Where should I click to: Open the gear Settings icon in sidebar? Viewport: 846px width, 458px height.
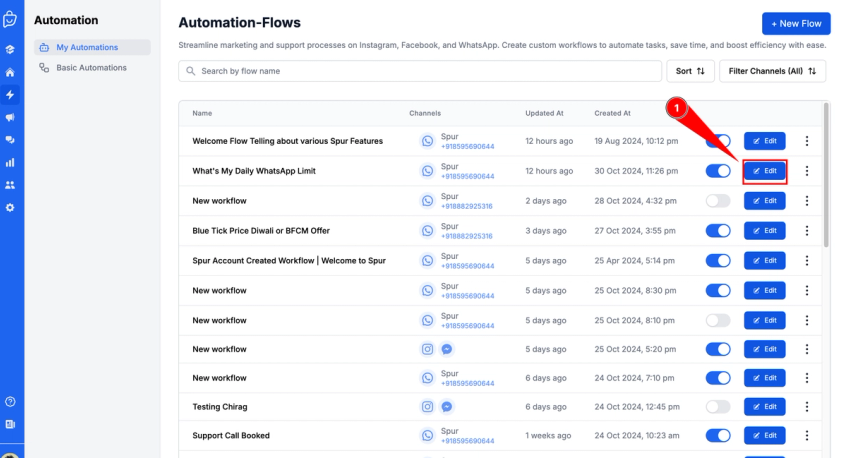tap(10, 208)
